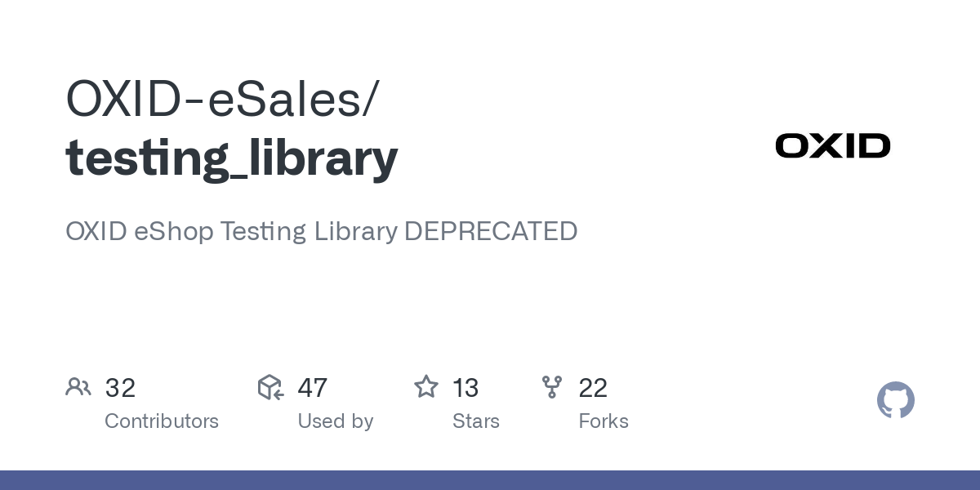The height and width of the screenshot is (490, 980).
Task: Click the Used by package icon
Action: 270,387
